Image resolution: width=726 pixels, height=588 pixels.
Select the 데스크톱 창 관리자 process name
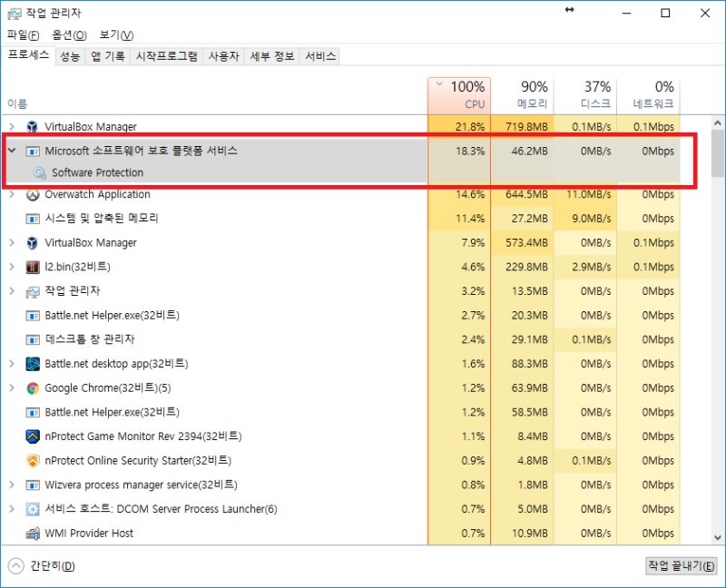[90, 339]
